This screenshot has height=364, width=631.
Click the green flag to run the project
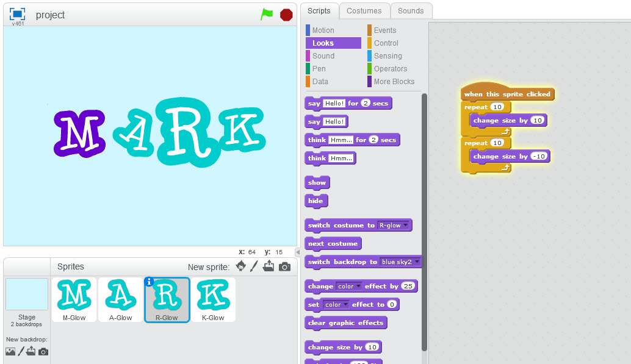267,14
